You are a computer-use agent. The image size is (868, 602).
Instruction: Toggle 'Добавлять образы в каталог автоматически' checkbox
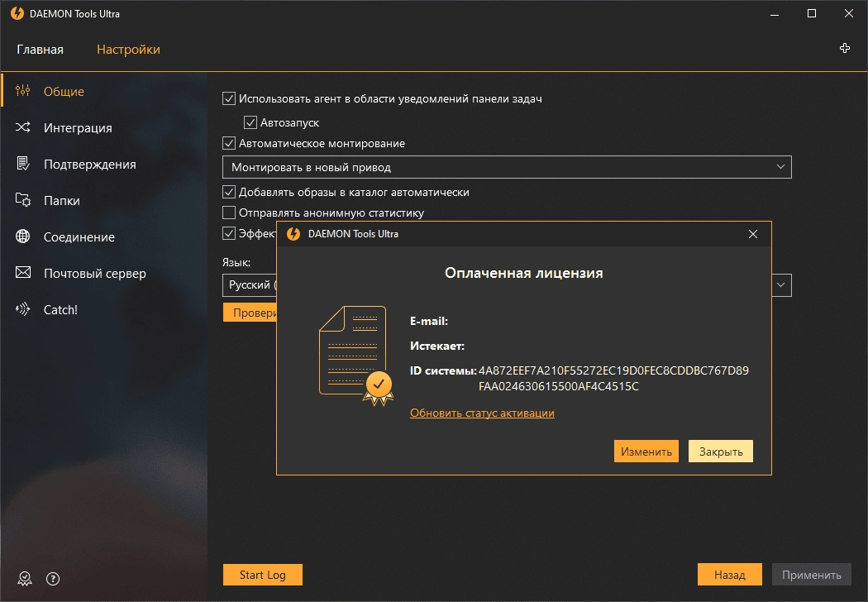229,192
